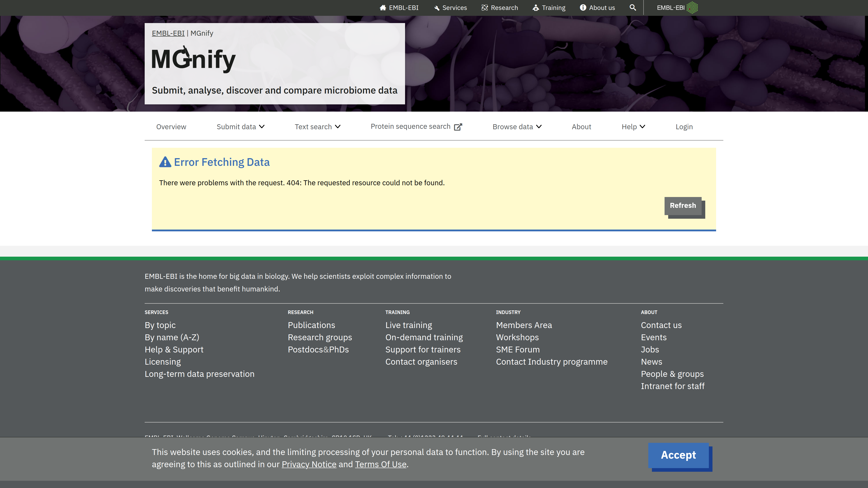
Task: Open the Postdocs&PhDs footer link
Action: 318,350
